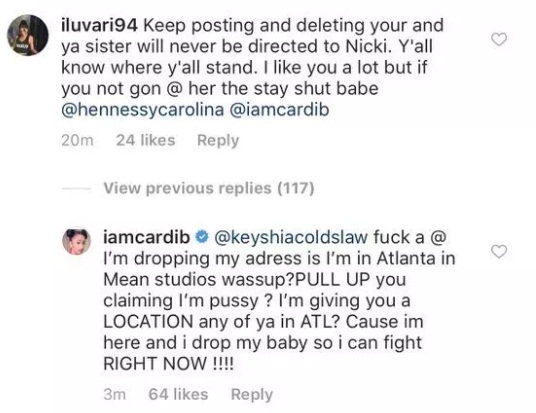Expand View previous replies (117)
This screenshot has width=536, height=413.
pos(209,188)
